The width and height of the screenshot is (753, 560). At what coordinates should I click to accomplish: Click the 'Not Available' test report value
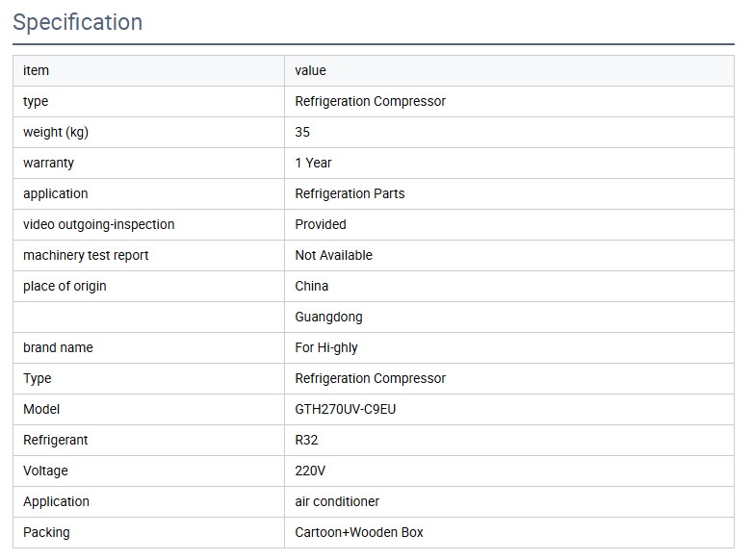(333, 255)
